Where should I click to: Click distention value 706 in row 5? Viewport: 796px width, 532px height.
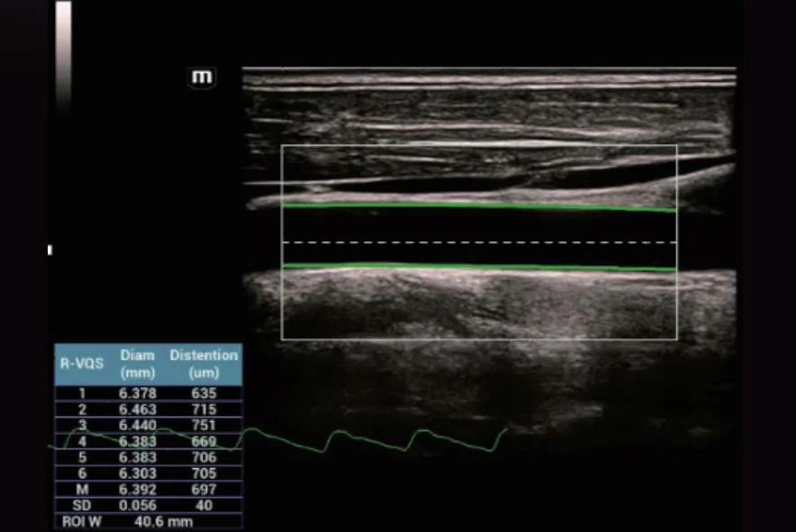204,457
